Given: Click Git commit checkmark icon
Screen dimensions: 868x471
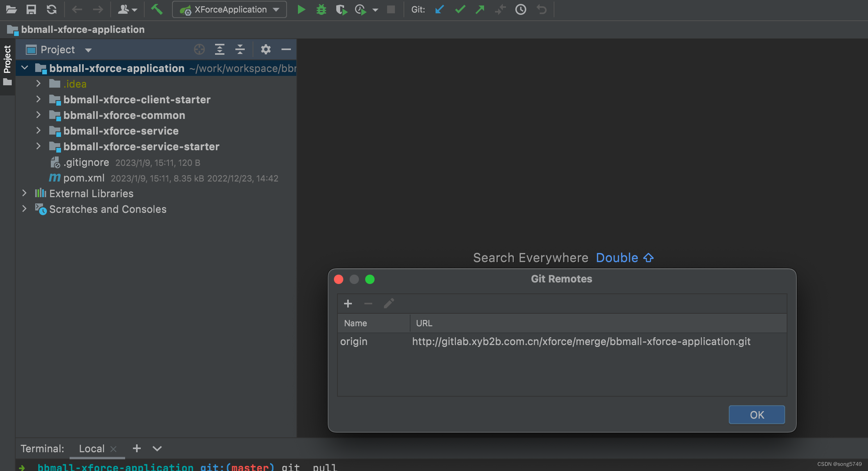Looking at the screenshot, I should click(460, 9).
